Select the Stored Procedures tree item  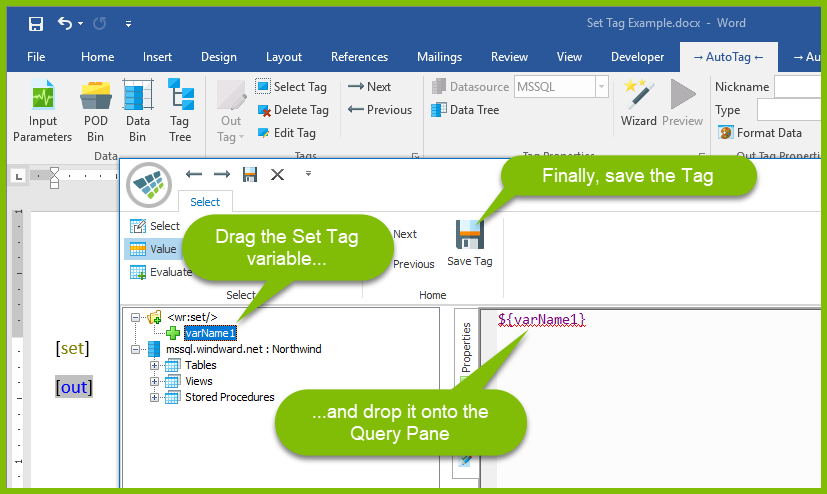(229, 397)
